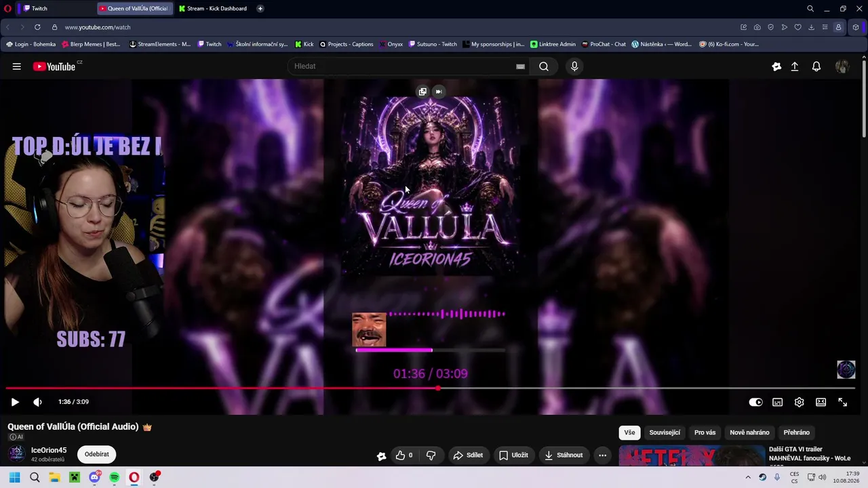Screen dimensions: 868x488
Task: Switch to the Twitch browser tab
Action: pyautogui.click(x=54, y=9)
